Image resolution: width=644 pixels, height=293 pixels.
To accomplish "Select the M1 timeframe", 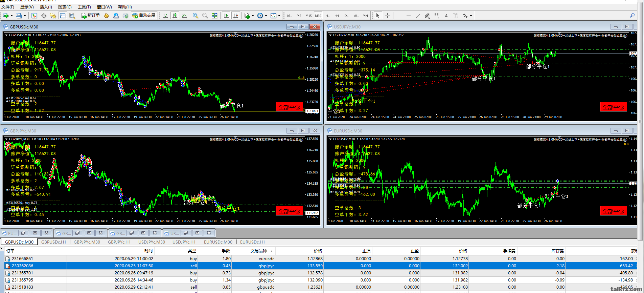I will (x=290, y=16).
